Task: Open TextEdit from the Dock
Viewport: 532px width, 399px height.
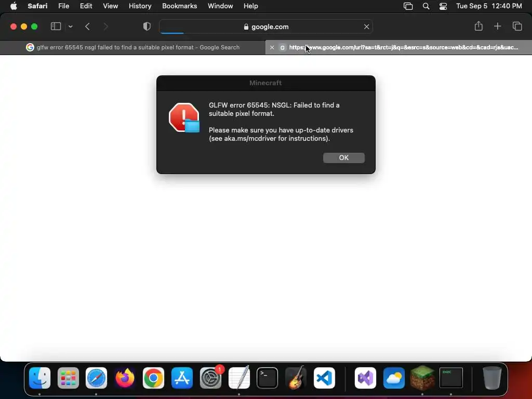Action: pos(239,378)
